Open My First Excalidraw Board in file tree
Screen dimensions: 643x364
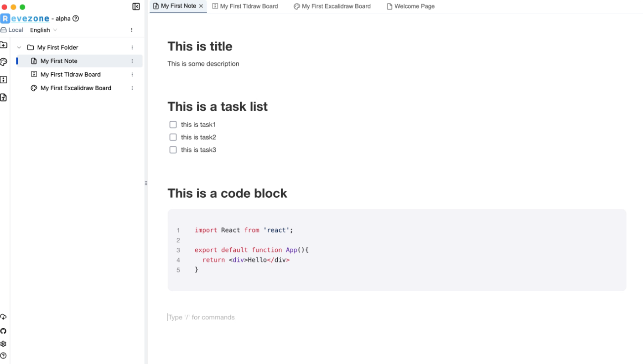click(76, 88)
